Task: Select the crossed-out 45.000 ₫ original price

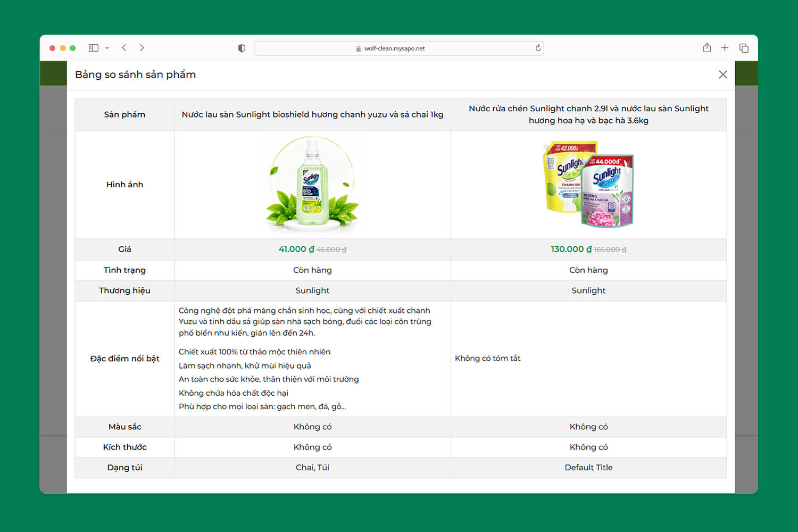Action: click(x=331, y=250)
